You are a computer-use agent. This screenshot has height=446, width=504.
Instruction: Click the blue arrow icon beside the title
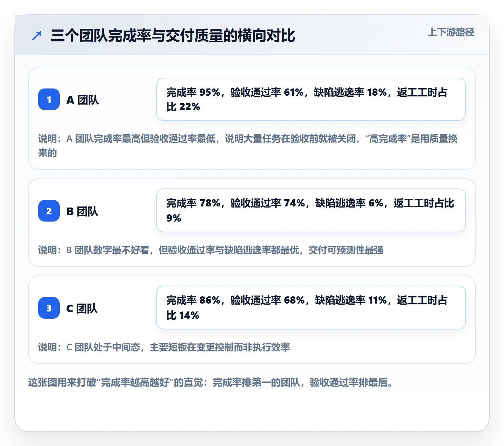coord(37,36)
